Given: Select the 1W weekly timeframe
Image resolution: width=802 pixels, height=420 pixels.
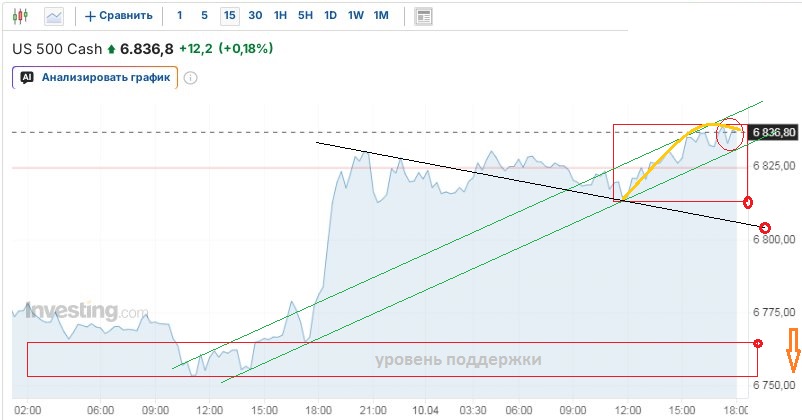Looking at the screenshot, I should (x=355, y=16).
